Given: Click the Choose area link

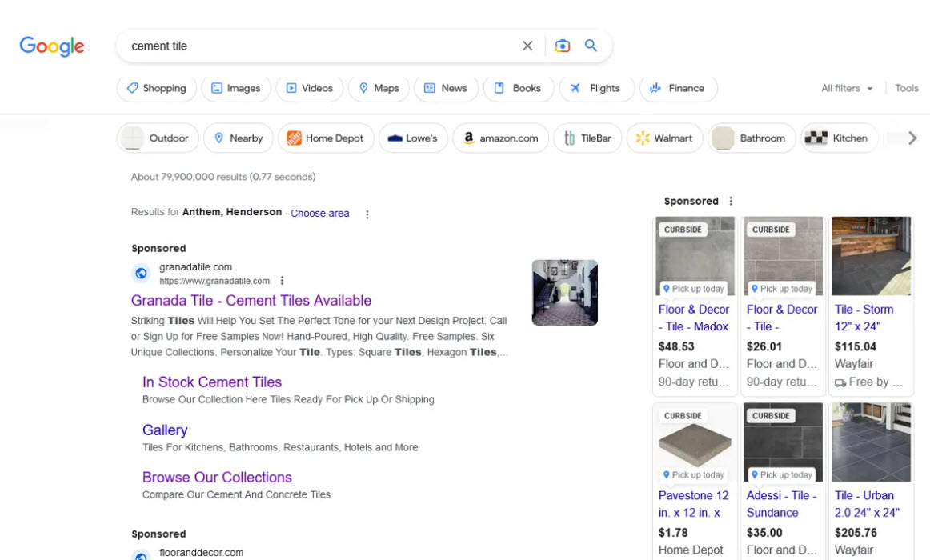Looking at the screenshot, I should 319,214.
